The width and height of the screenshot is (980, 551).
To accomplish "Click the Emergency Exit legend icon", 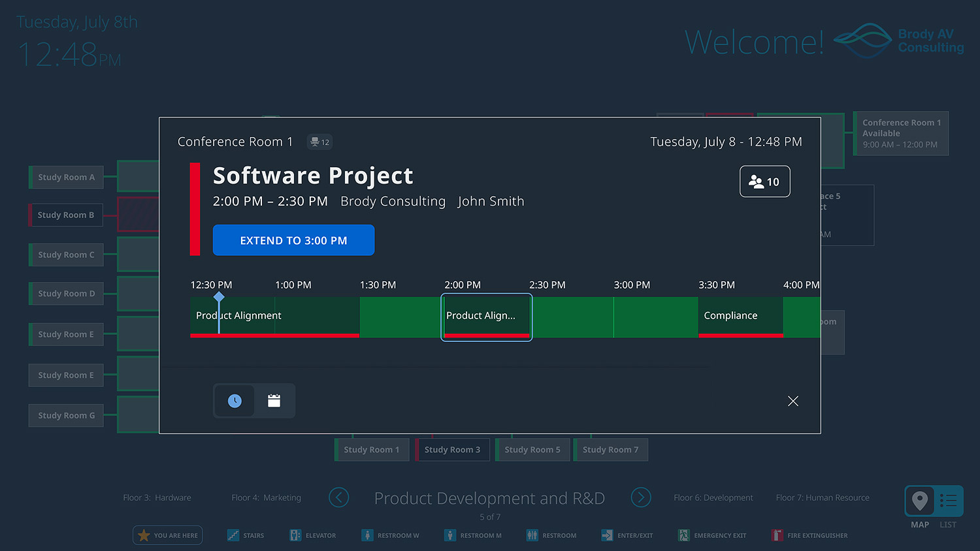I will [683, 535].
